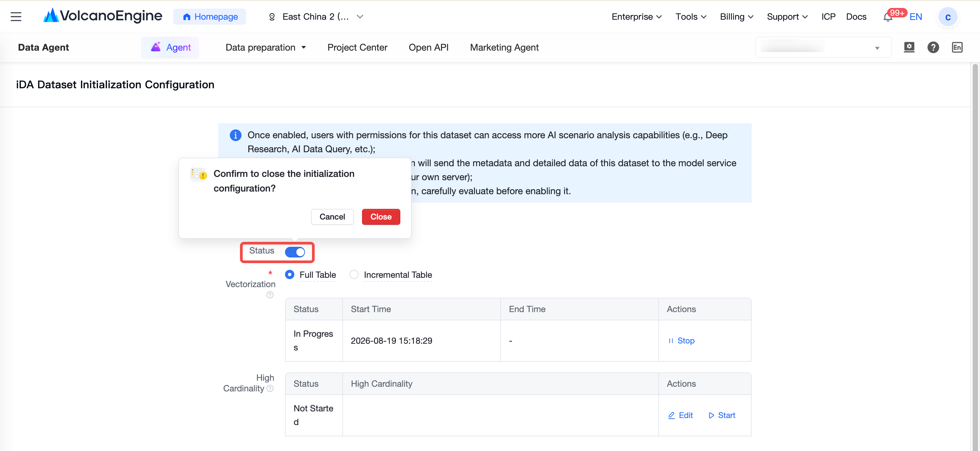Switch to the Marketing Agent tab
The width and height of the screenshot is (980, 451).
[x=504, y=48]
